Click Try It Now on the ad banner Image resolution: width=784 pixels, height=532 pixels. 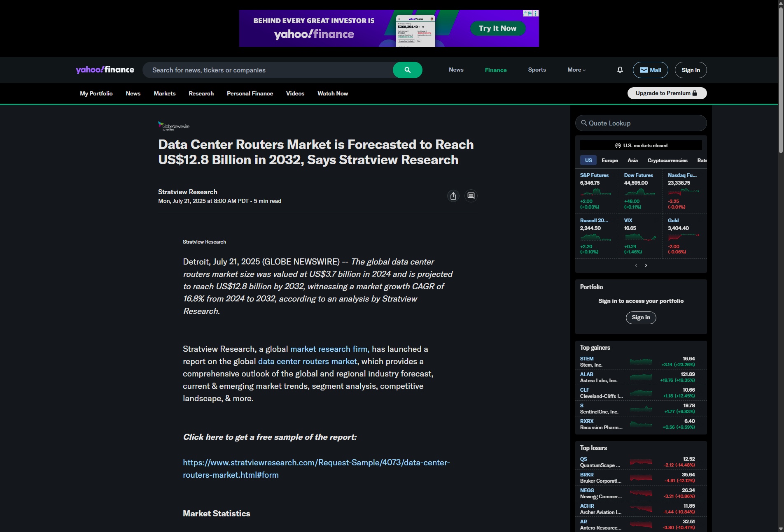point(497,28)
